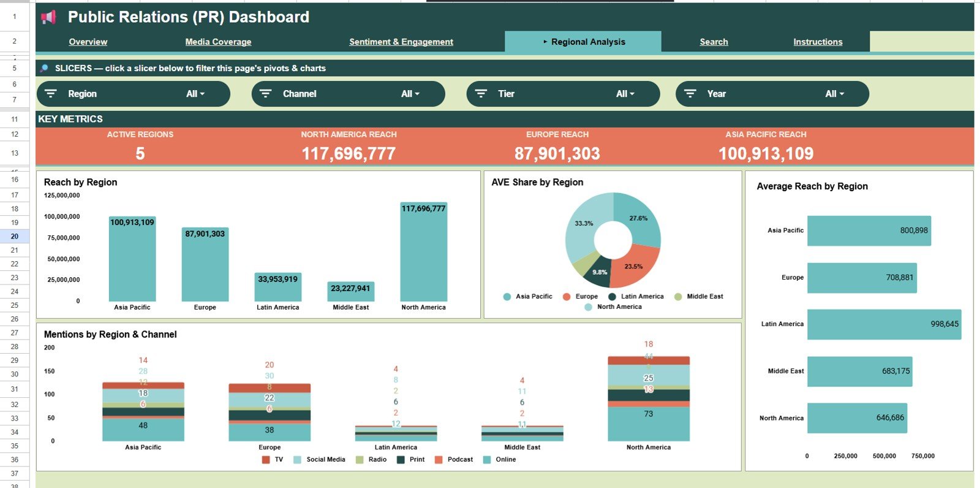Click the TV legend swatch in Mentions chart
The width and height of the screenshot is (980, 488).
pos(266,460)
